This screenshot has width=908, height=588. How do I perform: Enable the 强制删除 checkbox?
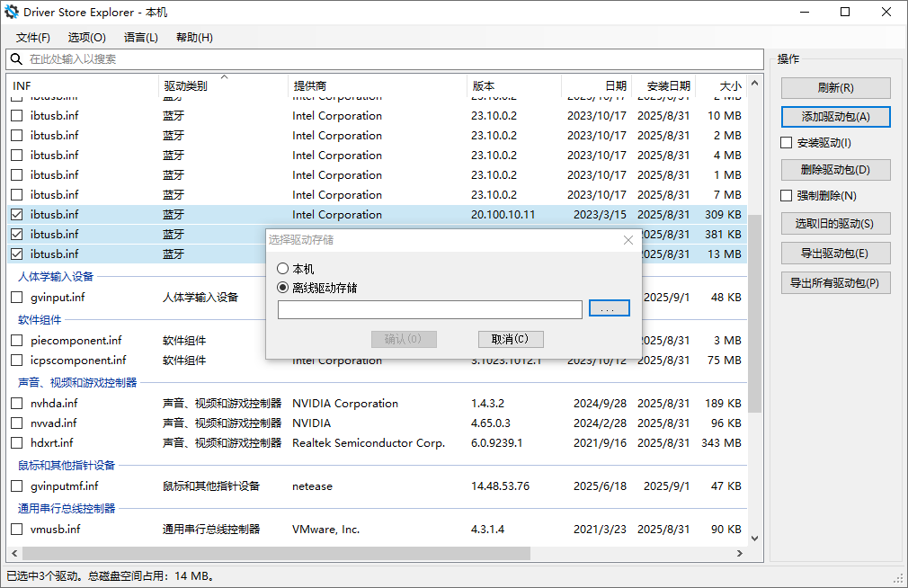[786, 196]
